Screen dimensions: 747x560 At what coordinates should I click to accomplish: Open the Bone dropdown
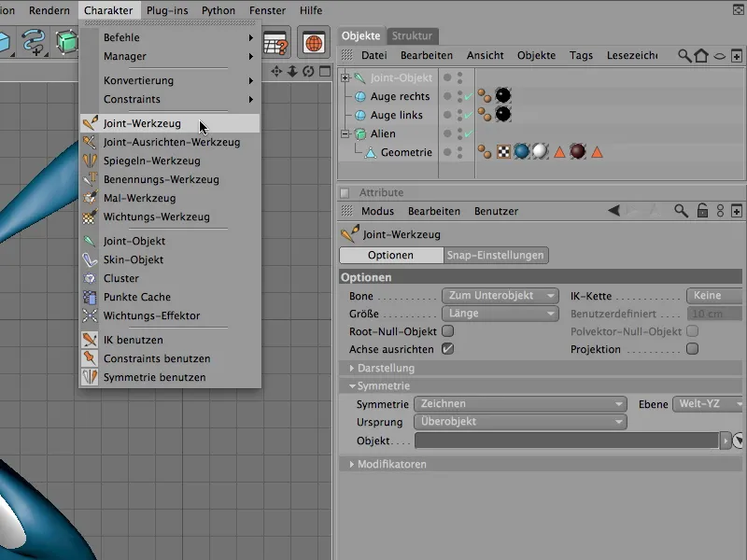pyautogui.click(x=500, y=295)
